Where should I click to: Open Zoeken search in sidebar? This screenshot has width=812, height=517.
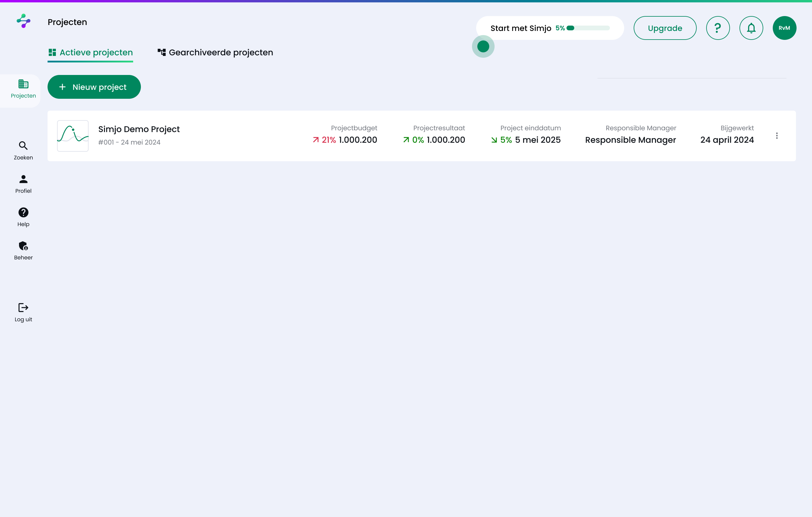coord(23,151)
